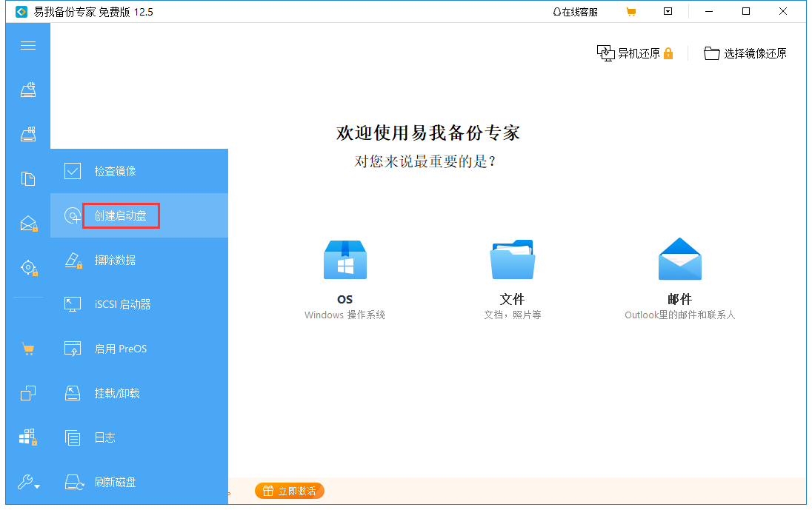
Task: Select the 邮件 envelope backup option
Action: coord(679,279)
